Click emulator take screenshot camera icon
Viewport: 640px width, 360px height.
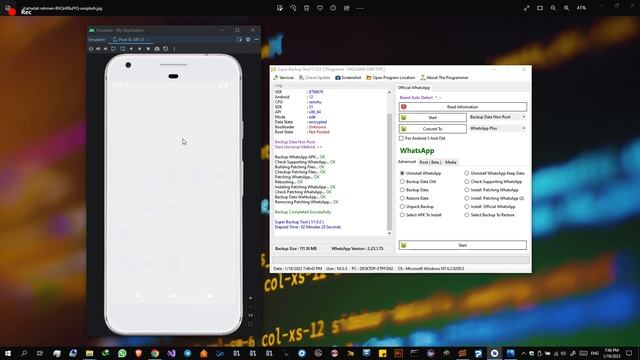coord(157,49)
